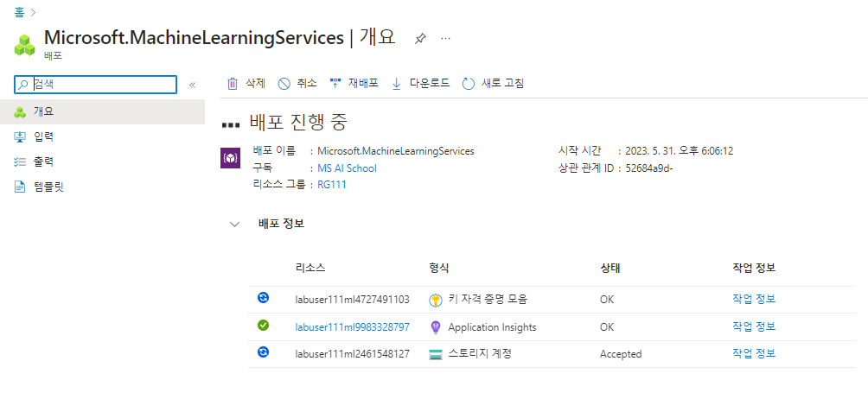Click the 배포 진행 중 status heading
Image resolution: width=868 pixels, height=399 pixels.
pyautogui.click(x=298, y=123)
